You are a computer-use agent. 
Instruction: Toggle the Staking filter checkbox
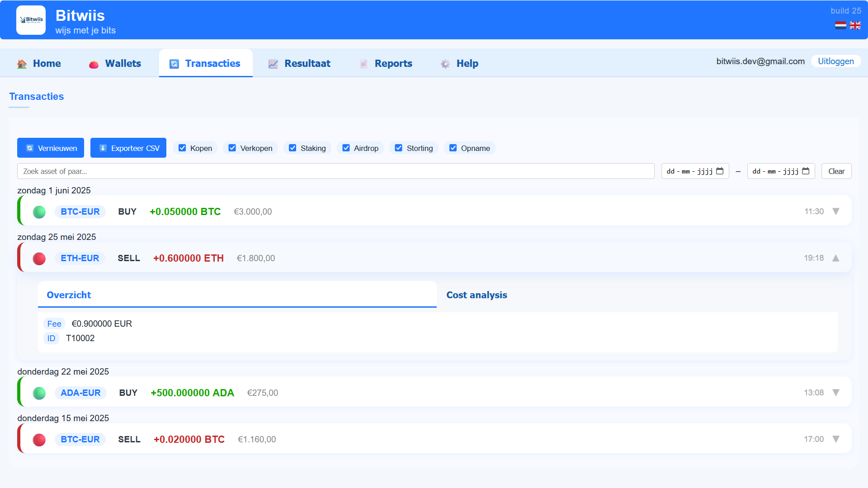click(292, 148)
